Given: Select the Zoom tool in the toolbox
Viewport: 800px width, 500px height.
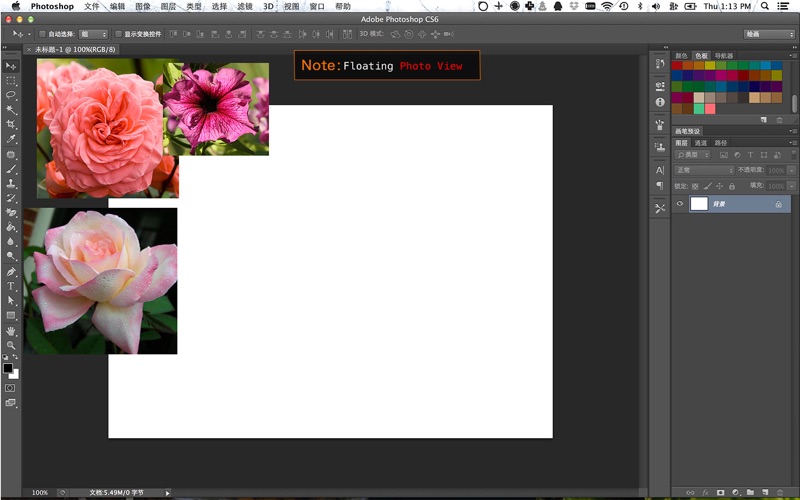Looking at the screenshot, I should coord(11,345).
